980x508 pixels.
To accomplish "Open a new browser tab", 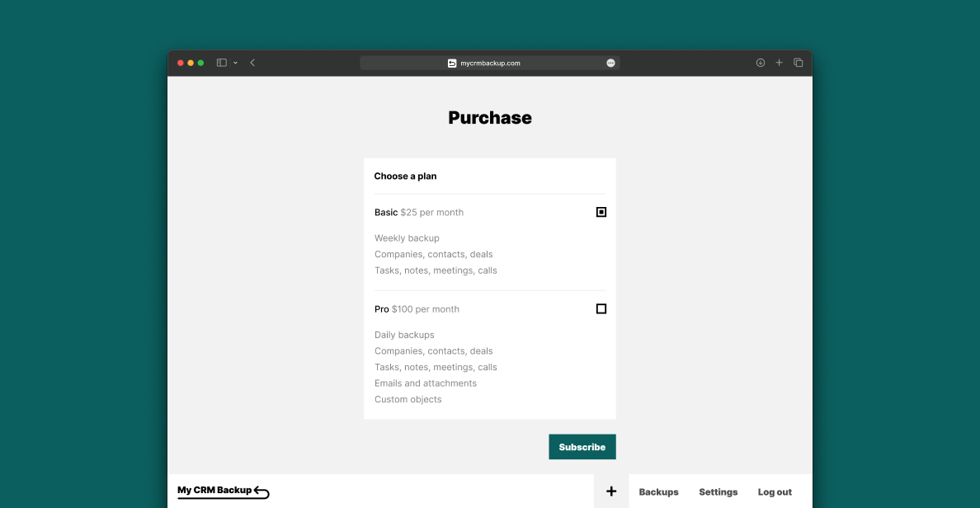I will point(779,63).
